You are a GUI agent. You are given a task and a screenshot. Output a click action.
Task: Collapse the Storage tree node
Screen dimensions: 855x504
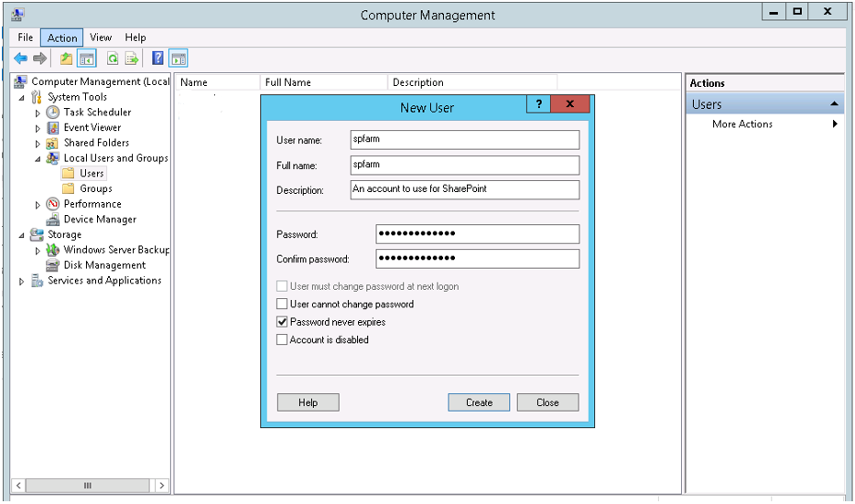[22, 235]
